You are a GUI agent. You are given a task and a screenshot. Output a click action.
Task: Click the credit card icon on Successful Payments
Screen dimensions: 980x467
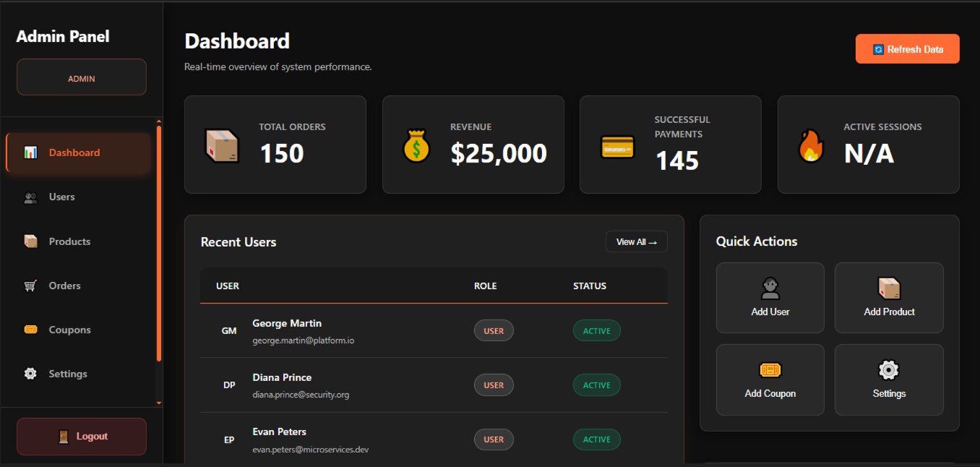tap(617, 147)
